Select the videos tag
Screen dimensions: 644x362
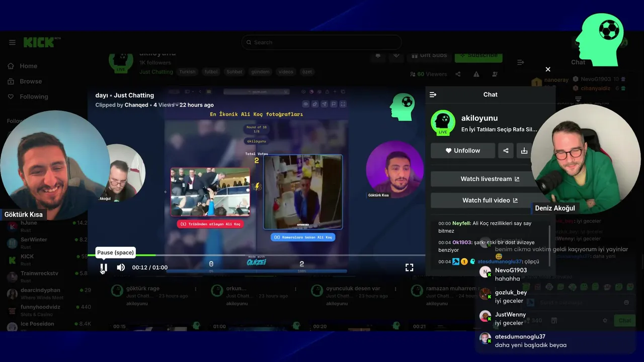click(286, 72)
